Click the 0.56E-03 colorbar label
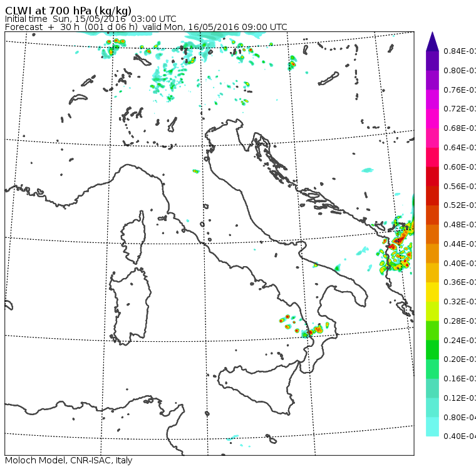The height and width of the screenshot is (469, 476). tap(459, 186)
